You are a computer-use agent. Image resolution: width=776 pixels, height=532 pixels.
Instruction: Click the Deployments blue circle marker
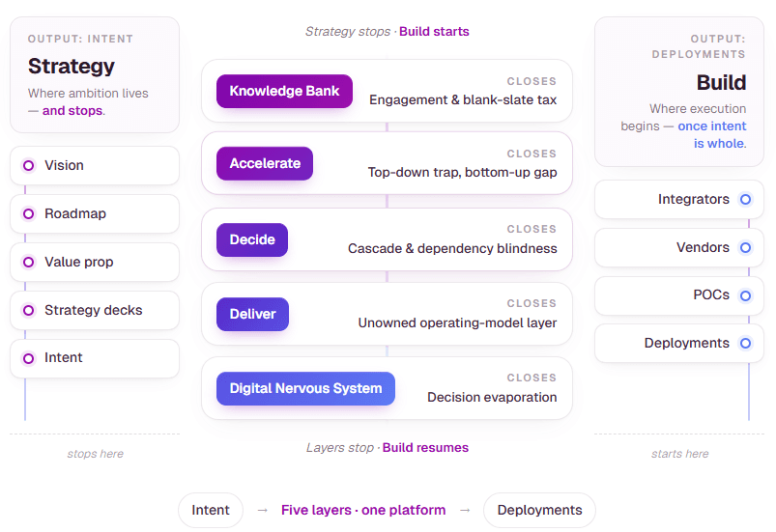click(745, 343)
